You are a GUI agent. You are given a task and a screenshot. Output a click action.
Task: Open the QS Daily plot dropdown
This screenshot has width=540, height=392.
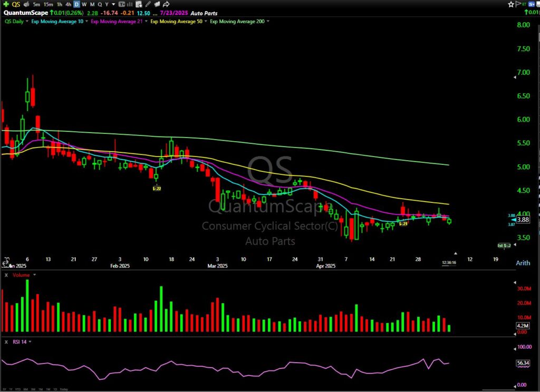(27, 21)
